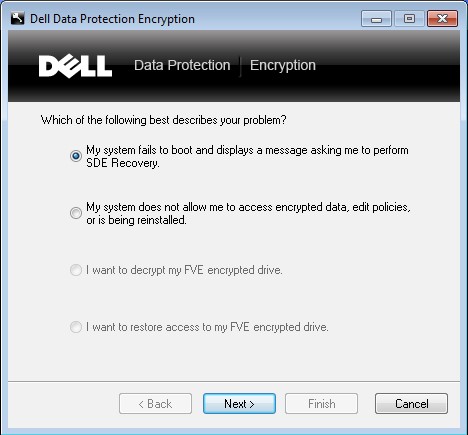The image size is (468, 435).
Task: Click the Dell Data Protection title bar icon
Action: (x=17, y=18)
